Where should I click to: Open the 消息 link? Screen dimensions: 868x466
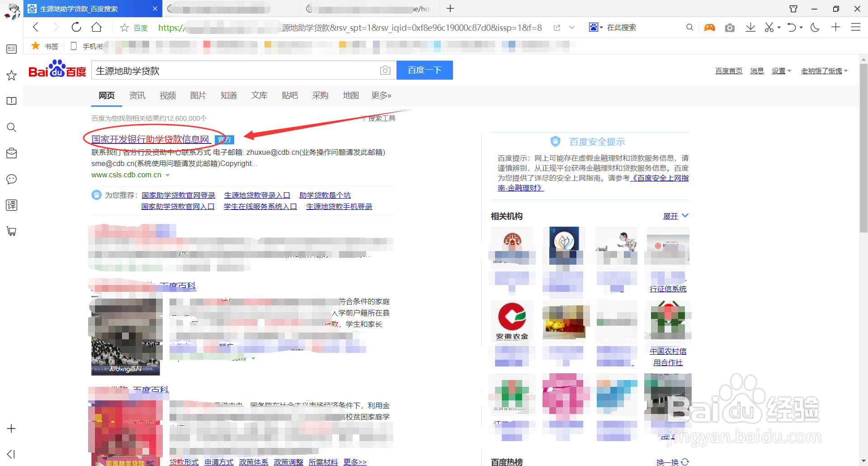[x=757, y=71]
